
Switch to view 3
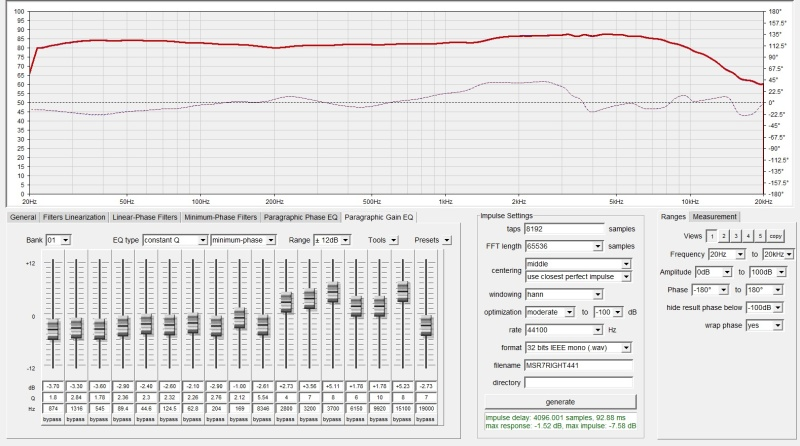coord(736,236)
